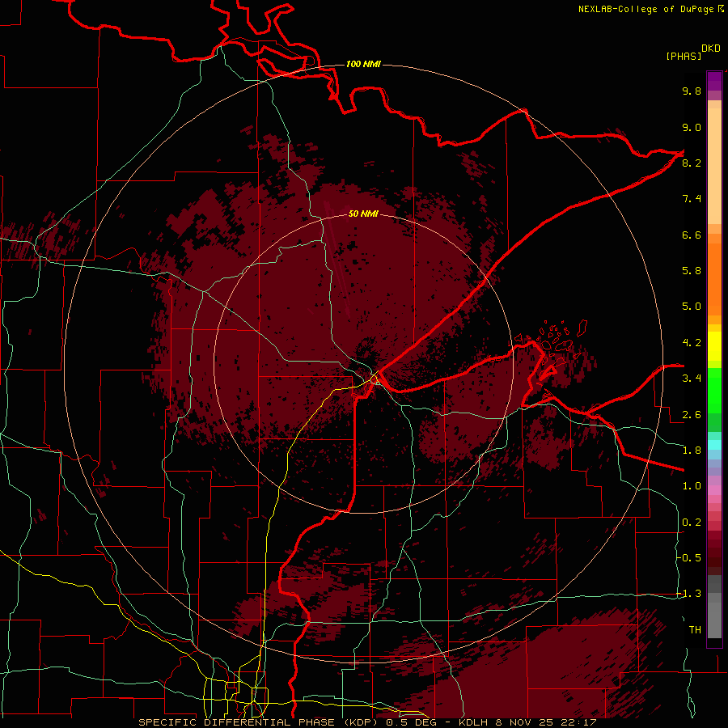Select the 9.8 value on the scale

click(692, 91)
